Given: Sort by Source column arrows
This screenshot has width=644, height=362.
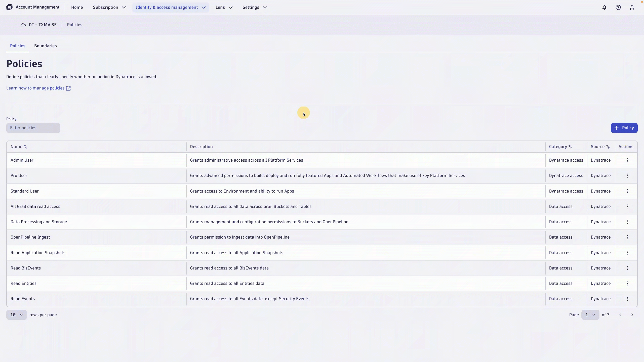Looking at the screenshot, I should pyautogui.click(x=608, y=147).
